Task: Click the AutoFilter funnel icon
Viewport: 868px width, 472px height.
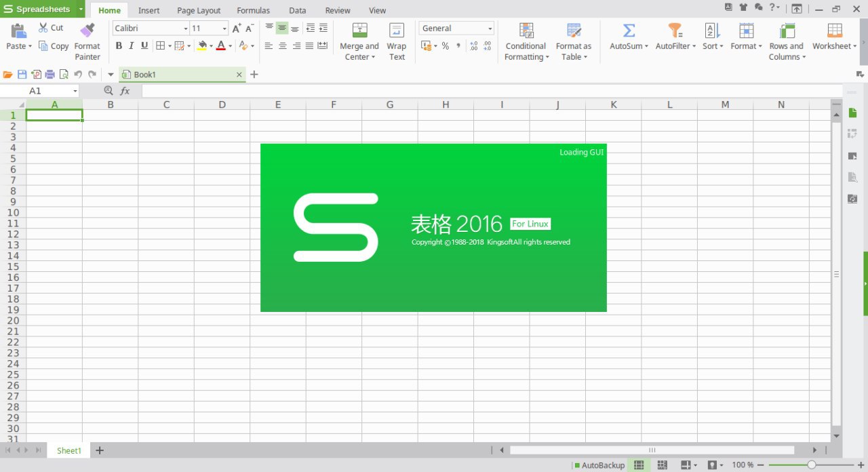Action: point(675,31)
